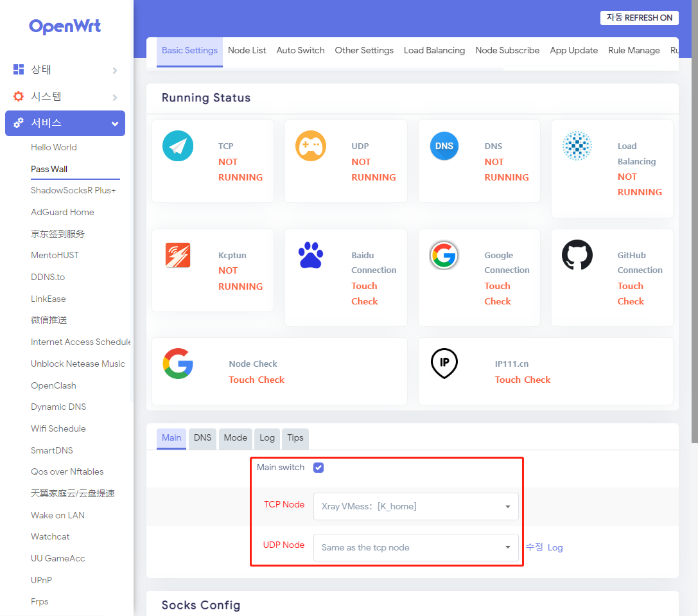Open Hello World in the sidebar
The image size is (698, 616).
(x=54, y=148)
